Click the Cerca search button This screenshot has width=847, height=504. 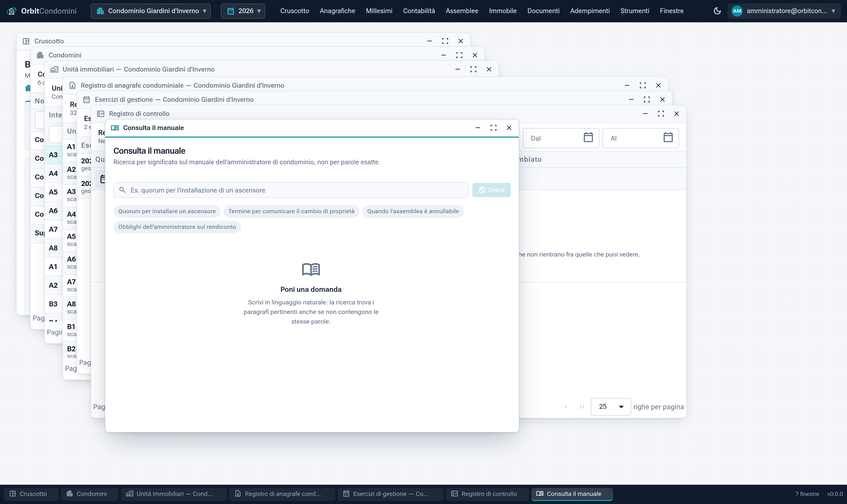click(491, 190)
